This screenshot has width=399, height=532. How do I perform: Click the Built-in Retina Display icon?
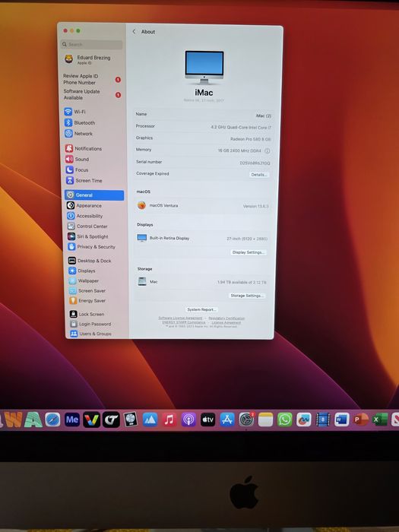[142, 238]
